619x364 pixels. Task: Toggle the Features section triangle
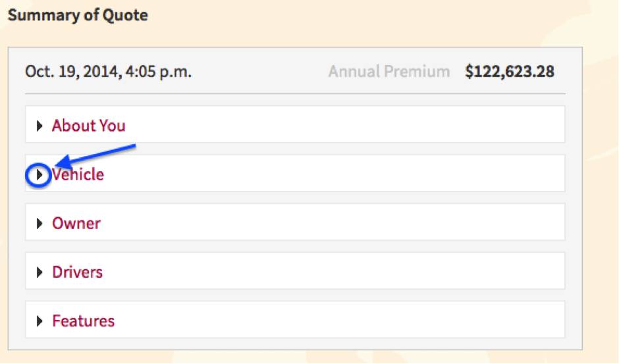pos(40,321)
